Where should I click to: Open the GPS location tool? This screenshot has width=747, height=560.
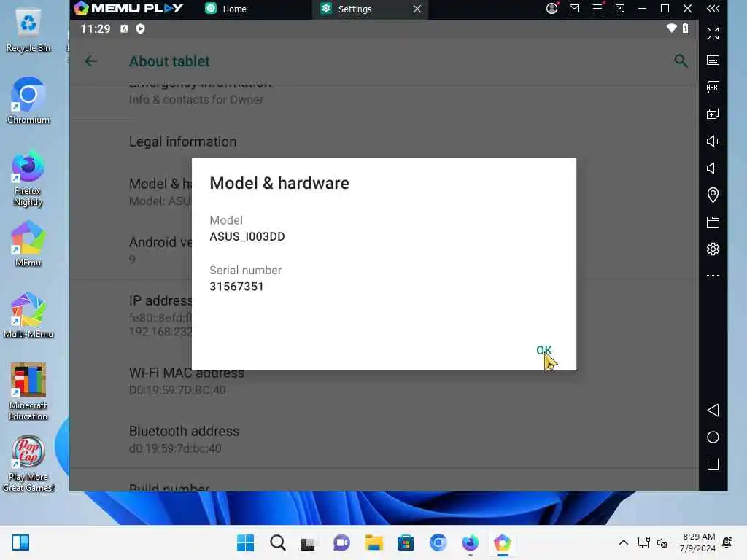[713, 195]
